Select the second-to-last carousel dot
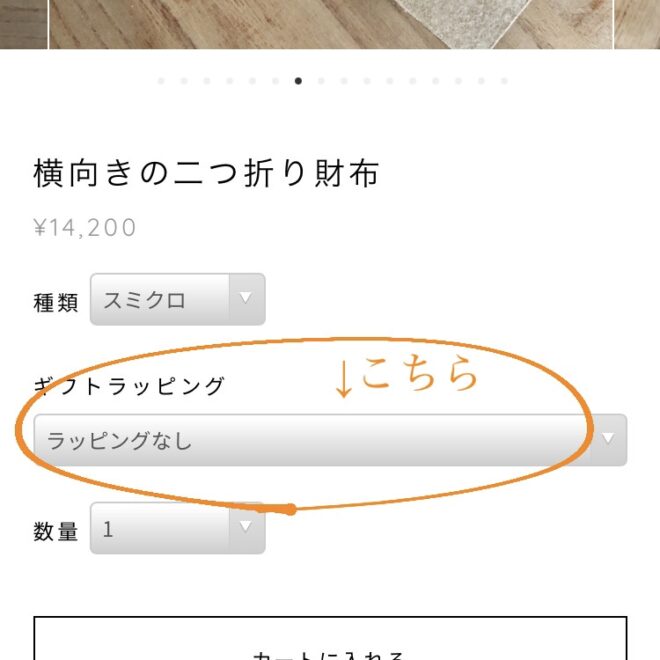The height and width of the screenshot is (660, 660). pyautogui.click(x=481, y=81)
